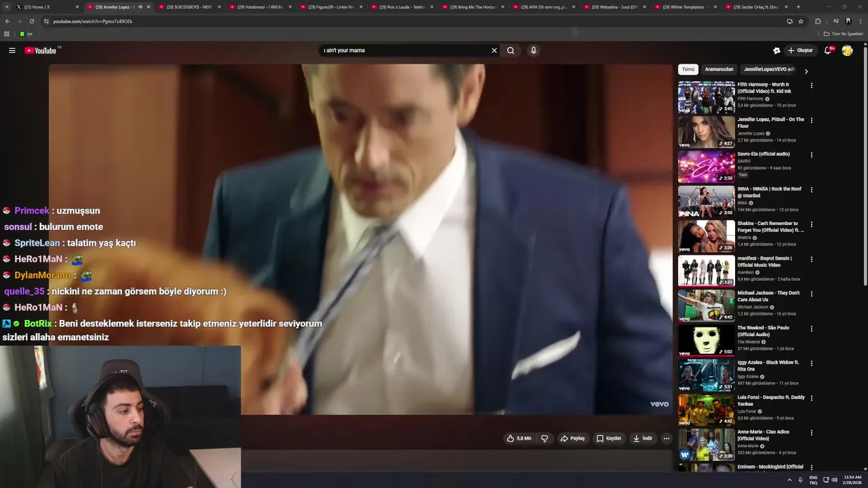Go to the YouTube home logo
Viewport: 868px width, 488px height.
41,50
